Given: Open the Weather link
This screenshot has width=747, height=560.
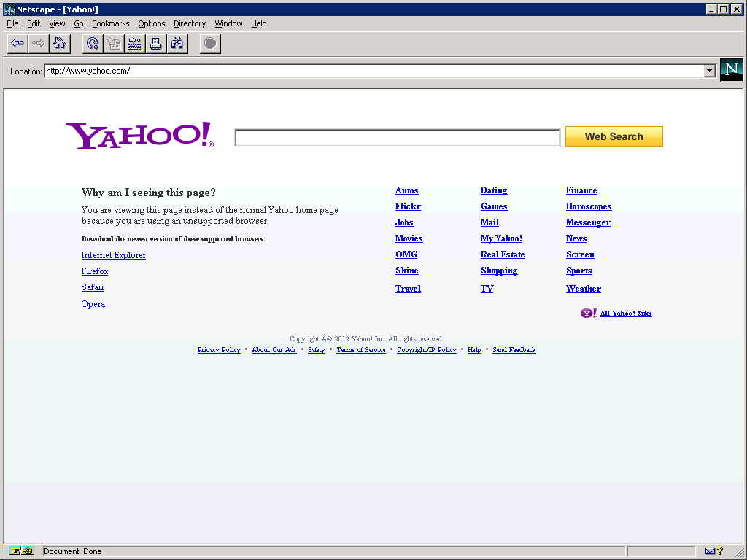Looking at the screenshot, I should click(584, 289).
